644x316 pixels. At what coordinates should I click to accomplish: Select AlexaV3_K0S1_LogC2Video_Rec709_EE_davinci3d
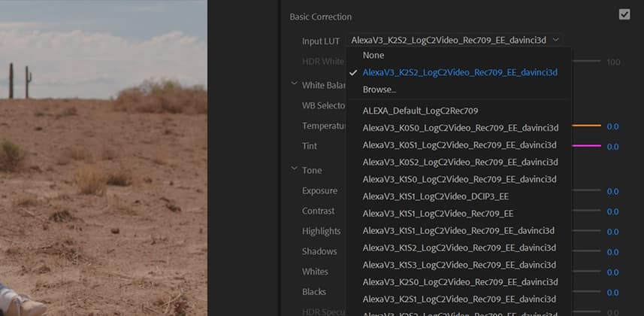pos(459,144)
